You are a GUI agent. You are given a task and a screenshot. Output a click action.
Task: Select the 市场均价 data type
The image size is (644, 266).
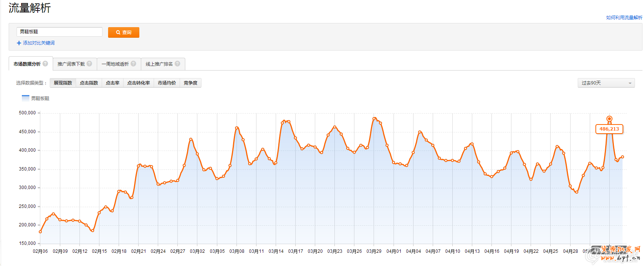[167, 83]
